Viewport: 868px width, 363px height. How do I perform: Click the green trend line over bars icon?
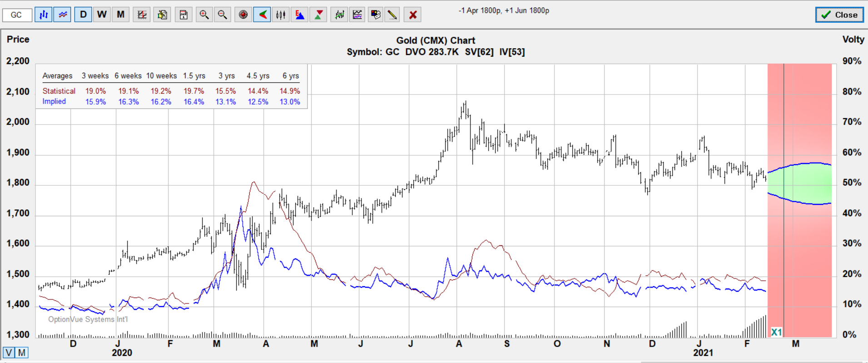[339, 15]
